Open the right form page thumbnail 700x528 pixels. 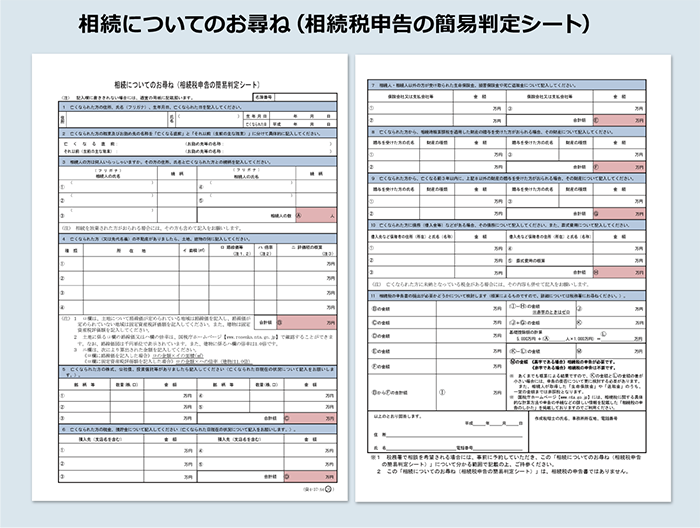[513, 278]
